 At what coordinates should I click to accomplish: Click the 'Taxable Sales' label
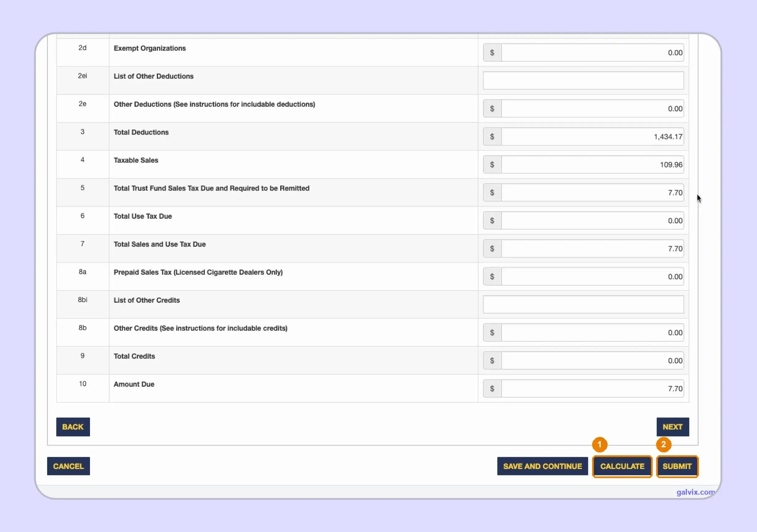136,160
